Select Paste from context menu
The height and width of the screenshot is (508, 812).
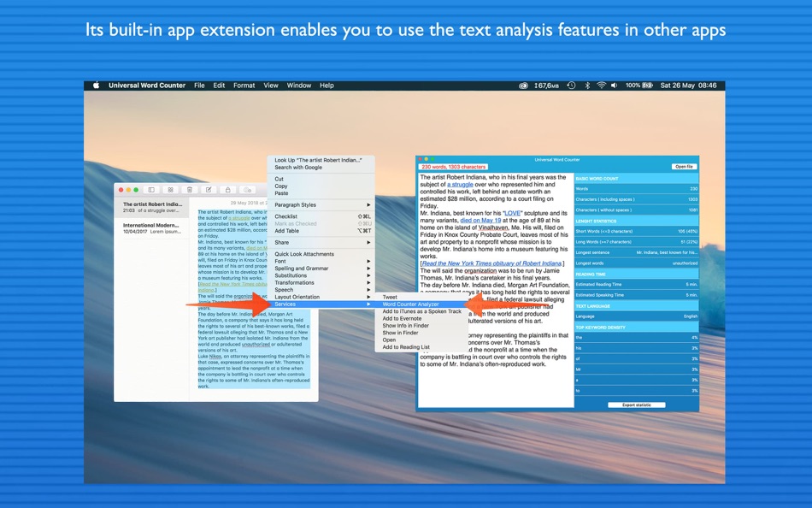pyautogui.click(x=321, y=193)
